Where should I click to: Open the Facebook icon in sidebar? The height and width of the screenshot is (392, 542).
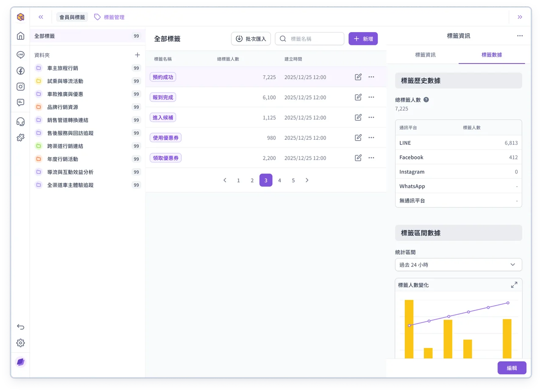tap(20, 71)
